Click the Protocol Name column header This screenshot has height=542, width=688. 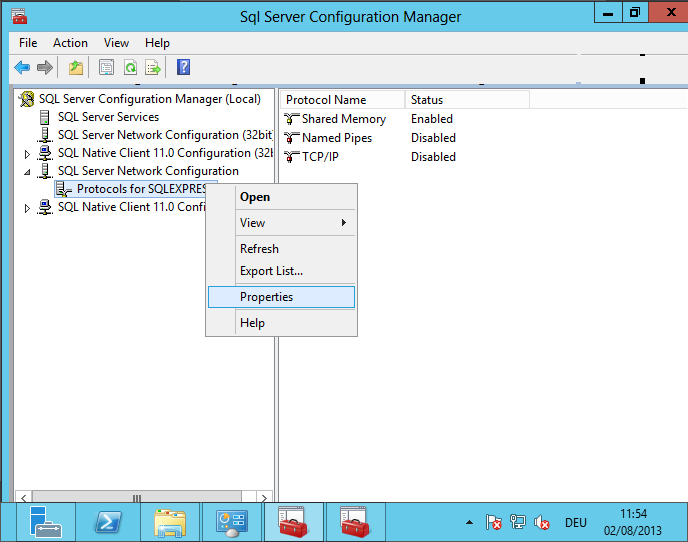point(326,100)
